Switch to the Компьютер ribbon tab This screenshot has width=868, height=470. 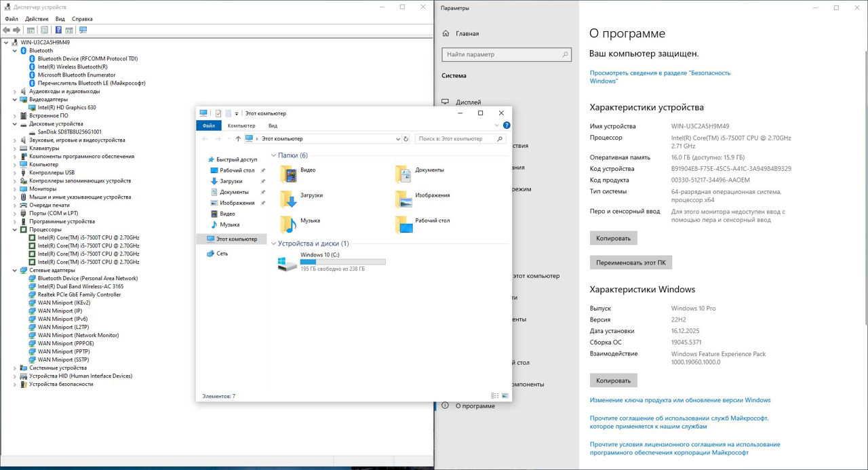tap(241, 125)
